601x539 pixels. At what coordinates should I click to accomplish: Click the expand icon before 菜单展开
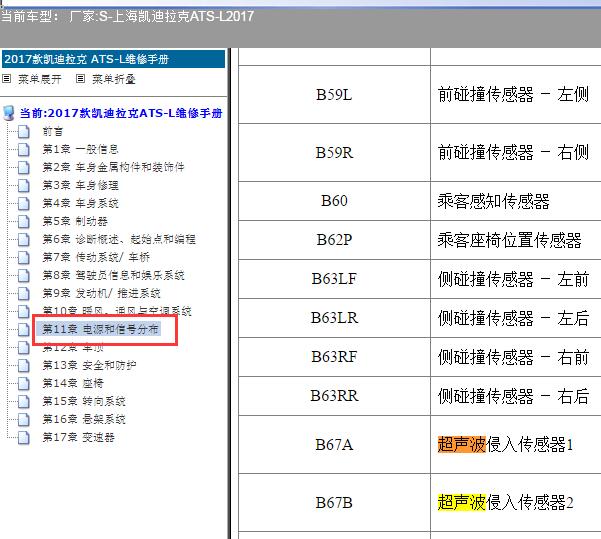coord(7,79)
